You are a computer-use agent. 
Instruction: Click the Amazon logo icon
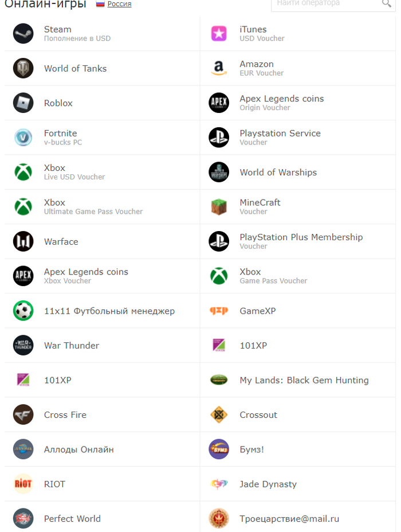click(x=219, y=68)
